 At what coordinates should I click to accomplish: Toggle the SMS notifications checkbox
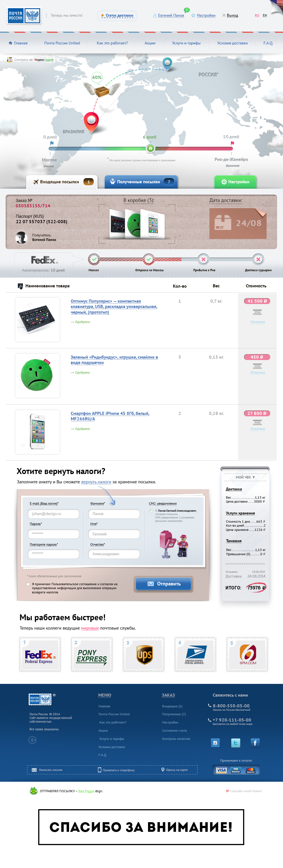click(151, 511)
